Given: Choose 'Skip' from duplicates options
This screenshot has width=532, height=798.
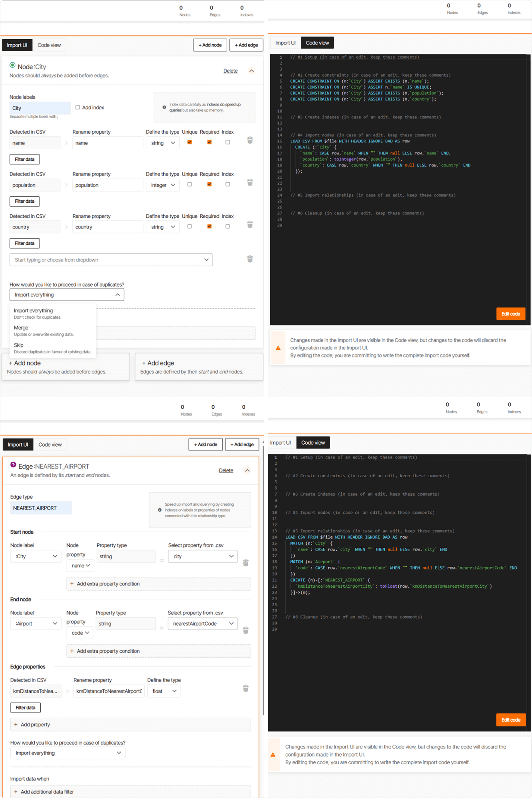Looking at the screenshot, I should (x=53, y=348).
